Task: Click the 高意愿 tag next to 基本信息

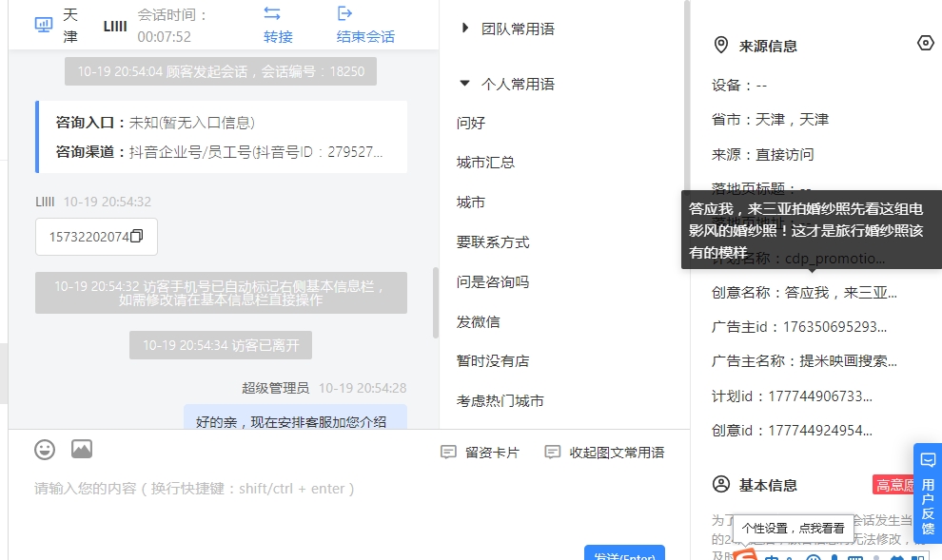Action: coord(893,484)
